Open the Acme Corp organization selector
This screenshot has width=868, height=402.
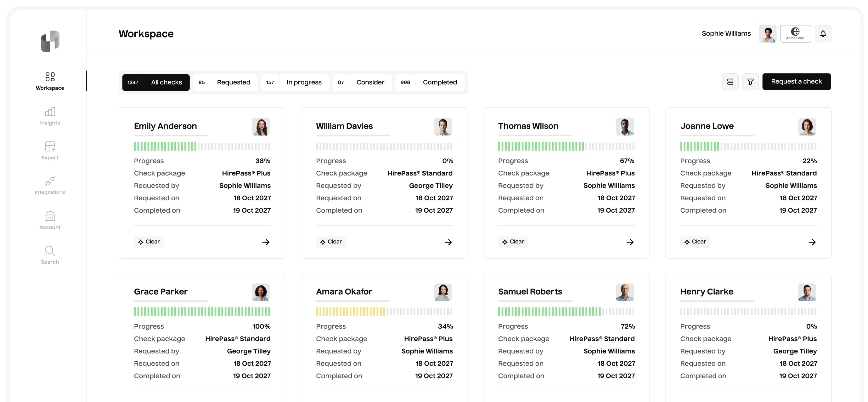pyautogui.click(x=796, y=33)
